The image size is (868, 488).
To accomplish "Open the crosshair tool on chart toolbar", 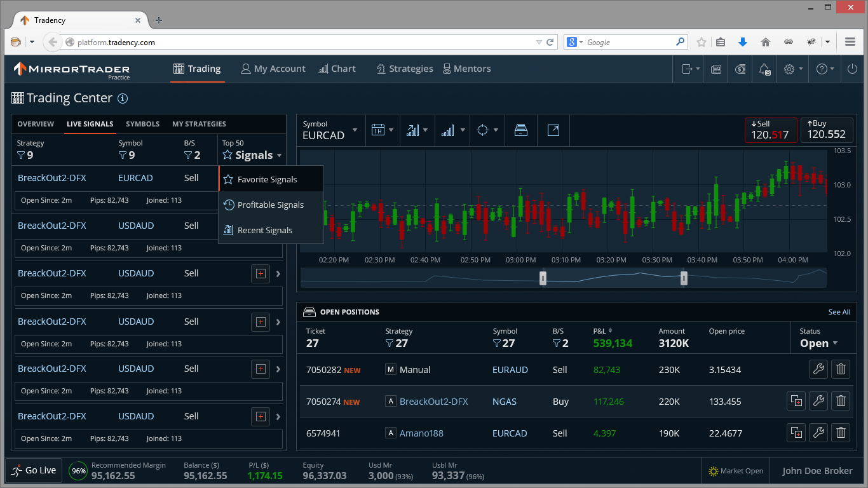I will [x=487, y=130].
